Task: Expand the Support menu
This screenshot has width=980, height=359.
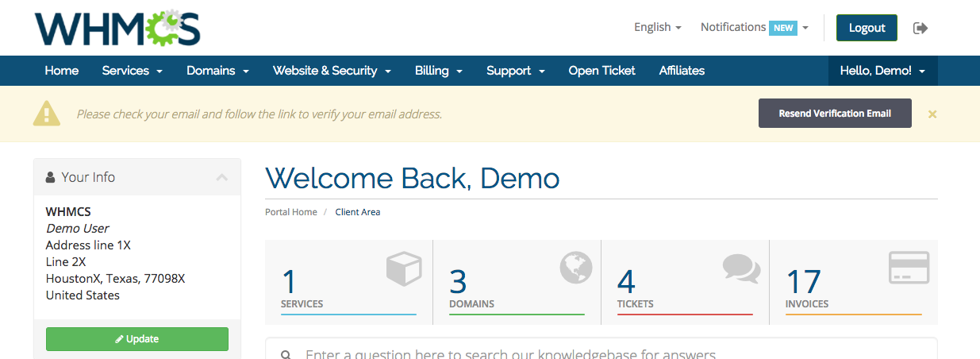Action: pyautogui.click(x=516, y=71)
